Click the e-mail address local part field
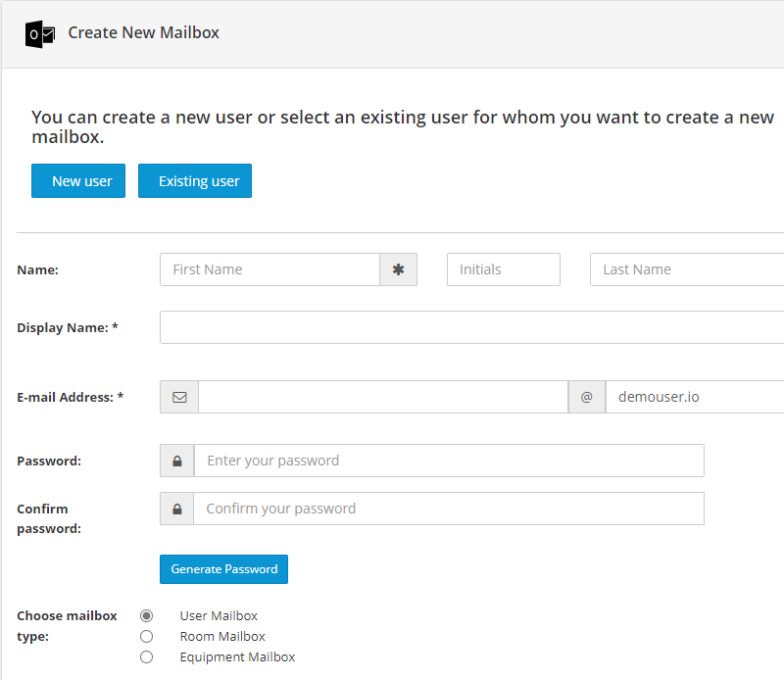This screenshot has width=784, height=680. (x=383, y=397)
